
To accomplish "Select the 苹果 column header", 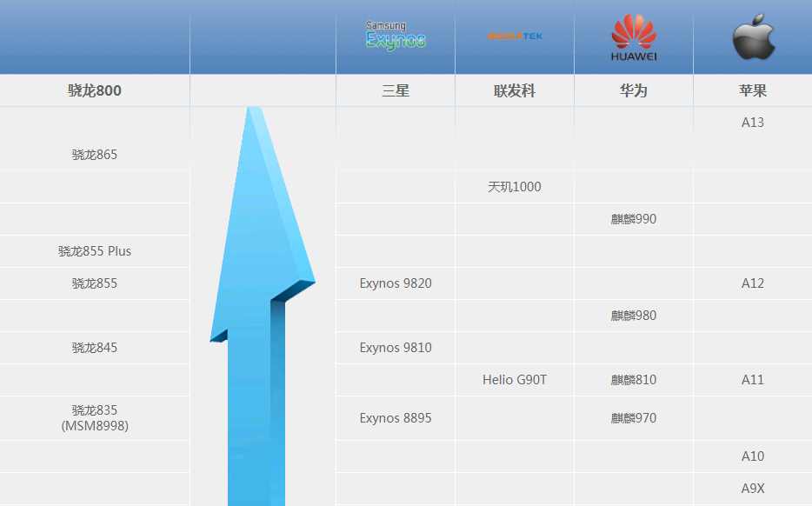I will pyautogui.click(x=753, y=90).
